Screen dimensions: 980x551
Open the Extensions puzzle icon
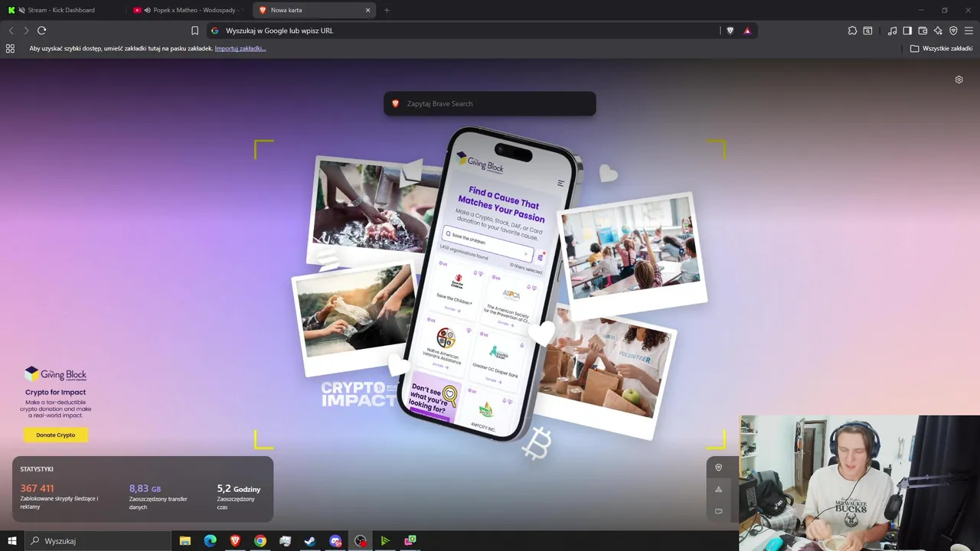tap(852, 31)
